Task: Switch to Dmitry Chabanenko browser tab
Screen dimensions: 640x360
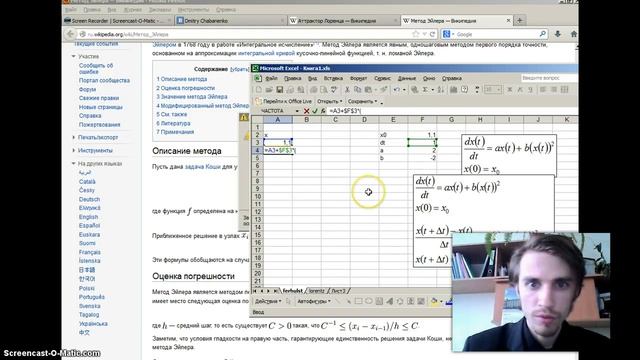Action: pos(230,20)
